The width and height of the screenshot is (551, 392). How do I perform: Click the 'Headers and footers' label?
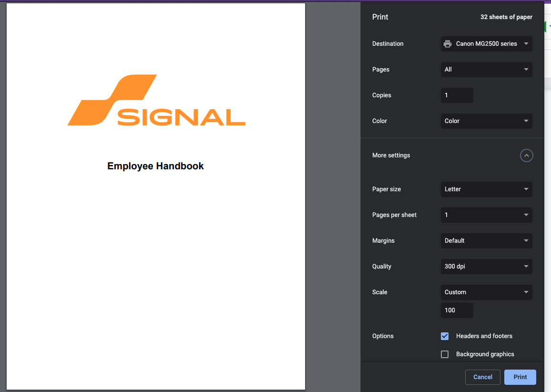pos(484,336)
